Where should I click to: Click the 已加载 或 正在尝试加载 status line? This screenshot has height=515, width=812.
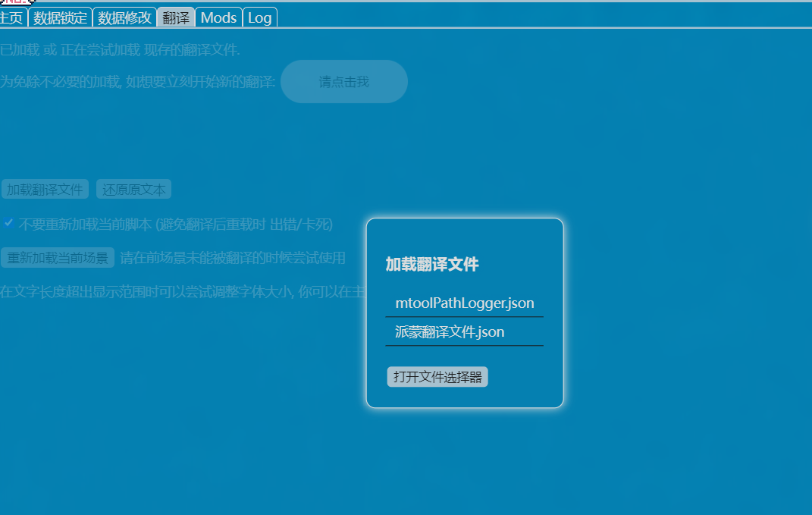pos(120,51)
